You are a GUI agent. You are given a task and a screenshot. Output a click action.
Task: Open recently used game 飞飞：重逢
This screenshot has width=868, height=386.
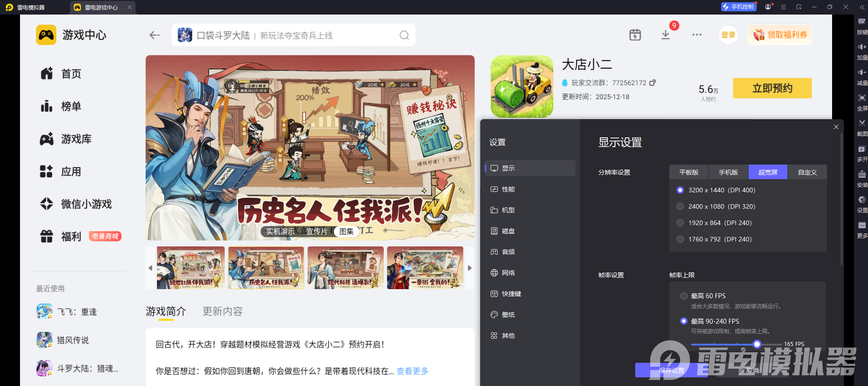[x=67, y=312]
